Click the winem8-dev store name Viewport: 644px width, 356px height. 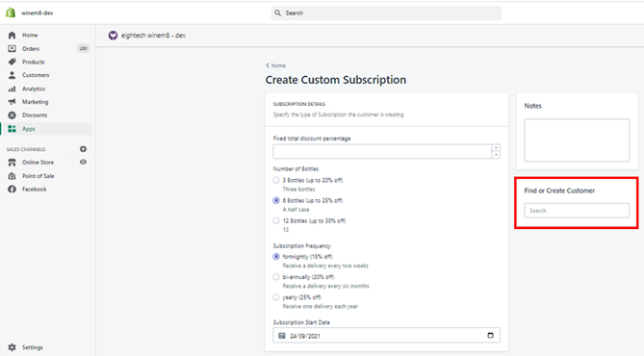[x=37, y=13]
